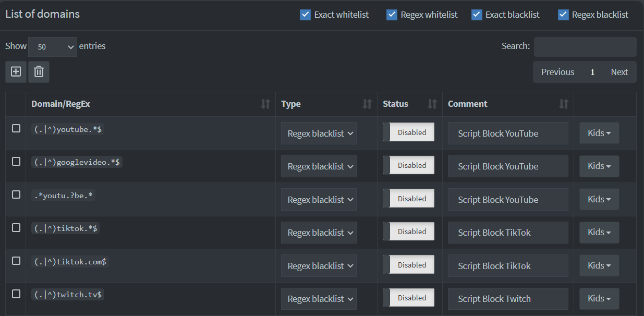
Task: Go to page 1 of domains
Action: 592,72
